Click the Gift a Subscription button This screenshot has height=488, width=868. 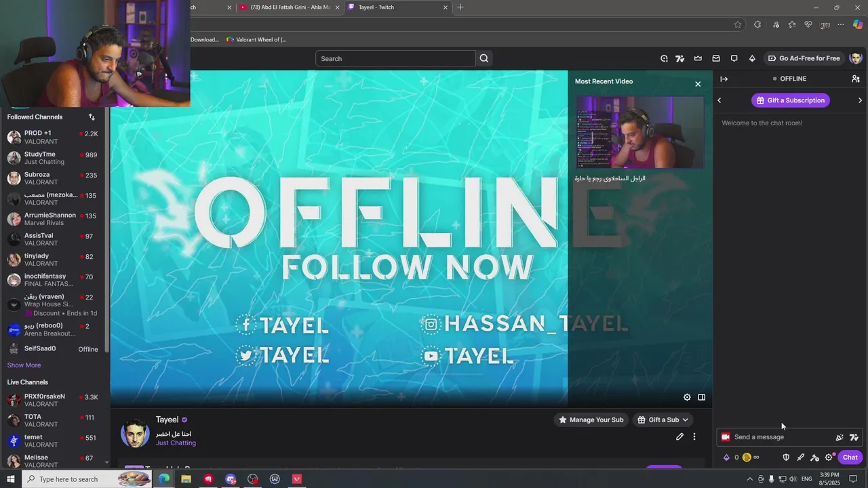click(x=791, y=100)
